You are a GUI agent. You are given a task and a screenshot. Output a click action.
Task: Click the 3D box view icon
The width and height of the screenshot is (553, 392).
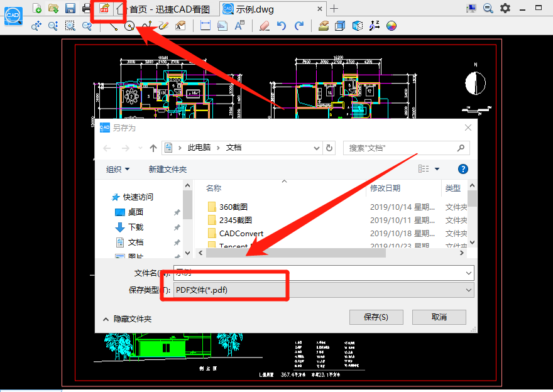coord(341,26)
